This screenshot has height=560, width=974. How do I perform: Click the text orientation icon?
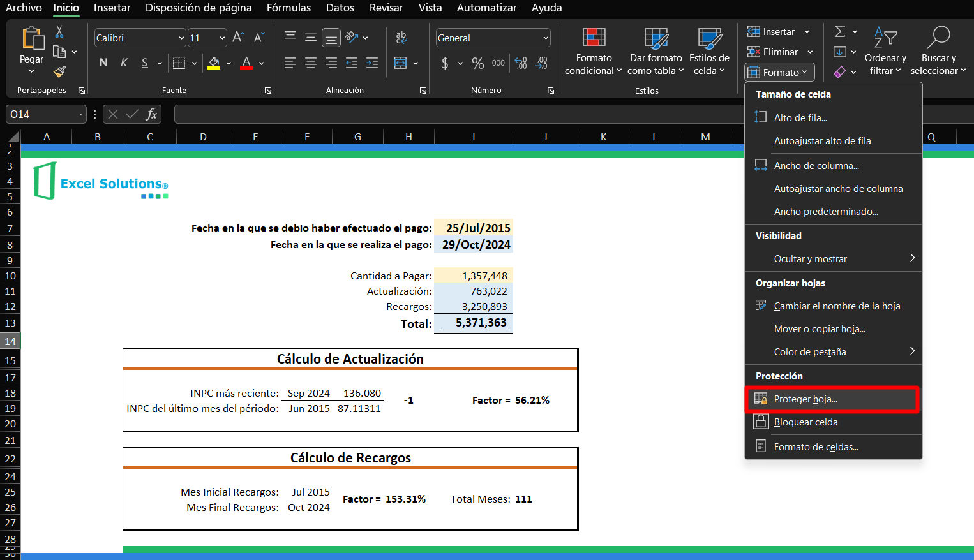coord(352,38)
